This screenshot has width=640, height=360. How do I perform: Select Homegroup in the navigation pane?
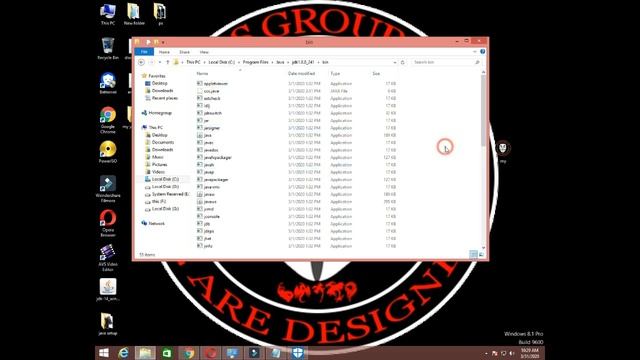point(160,113)
